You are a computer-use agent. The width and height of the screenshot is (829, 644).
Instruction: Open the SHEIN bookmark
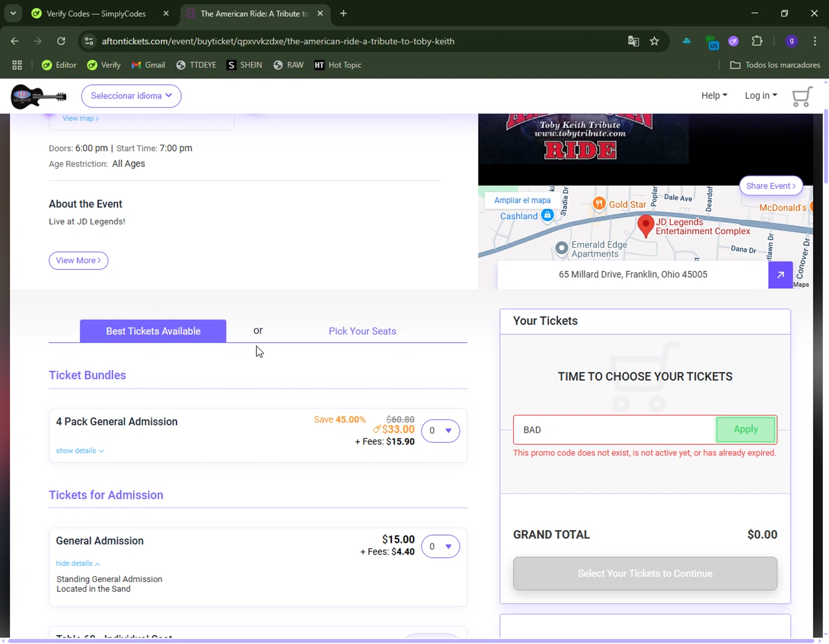tap(244, 65)
